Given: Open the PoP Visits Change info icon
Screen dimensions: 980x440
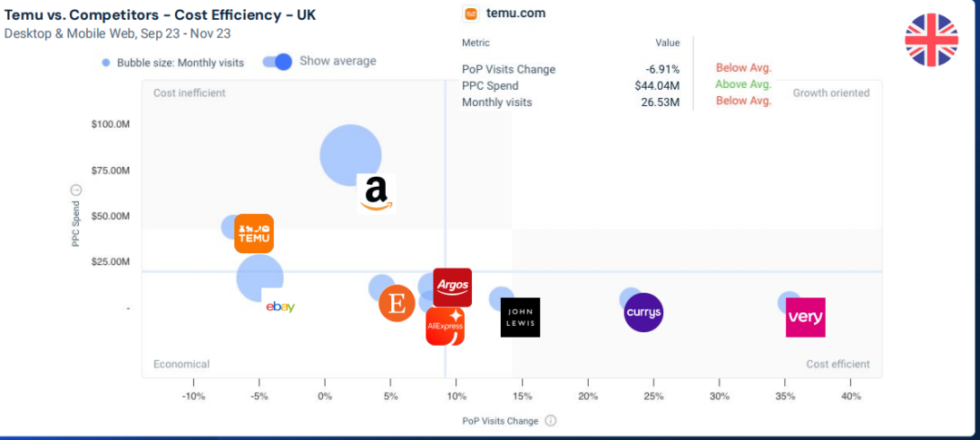Looking at the screenshot, I should (x=551, y=421).
